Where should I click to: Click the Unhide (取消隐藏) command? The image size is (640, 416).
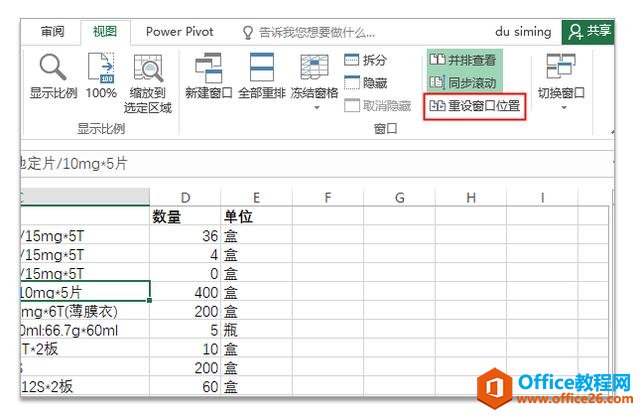coord(378,106)
